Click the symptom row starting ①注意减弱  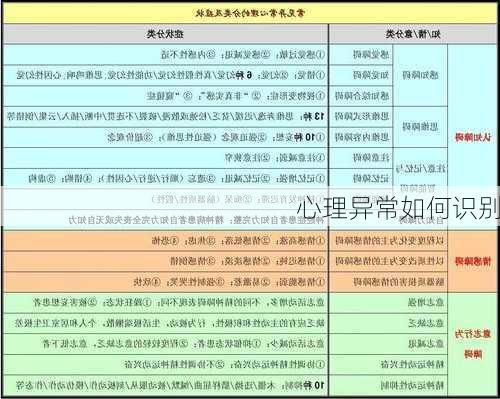click(165, 158)
